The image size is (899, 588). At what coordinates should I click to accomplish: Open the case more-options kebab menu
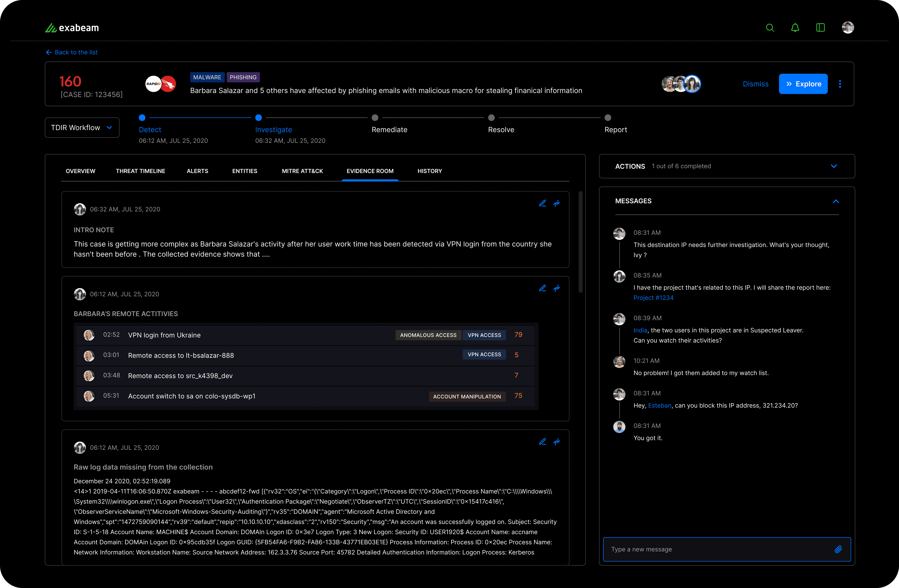point(840,84)
